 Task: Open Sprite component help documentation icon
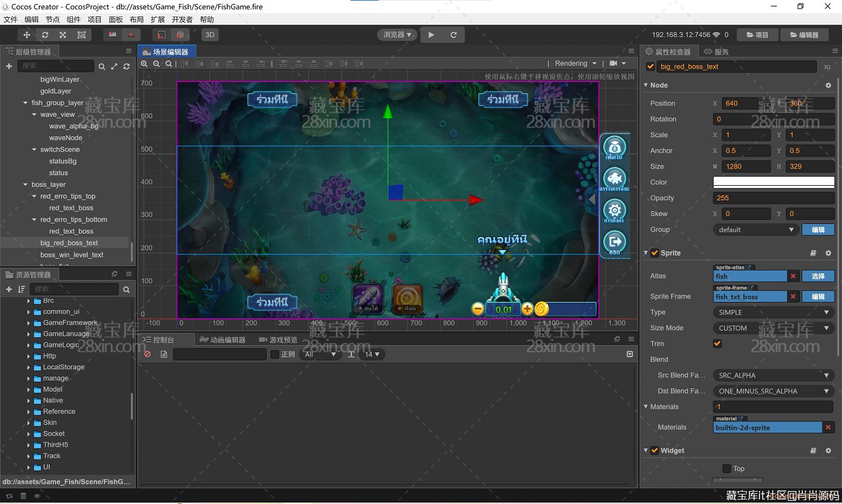pyautogui.click(x=813, y=253)
